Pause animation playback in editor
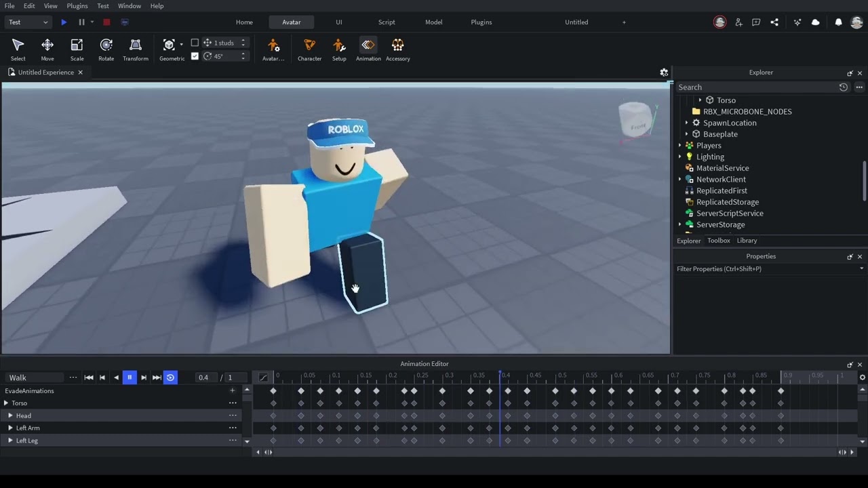 pyautogui.click(x=129, y=378)
